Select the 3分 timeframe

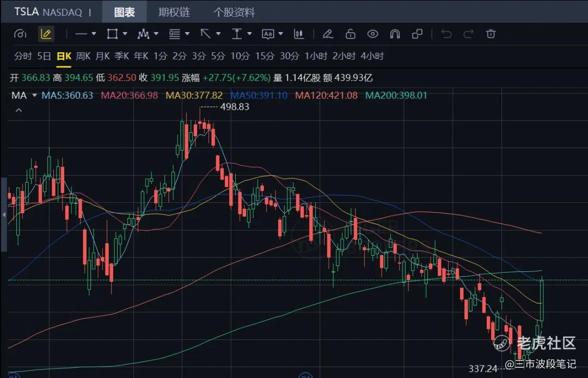coord(199,56)
